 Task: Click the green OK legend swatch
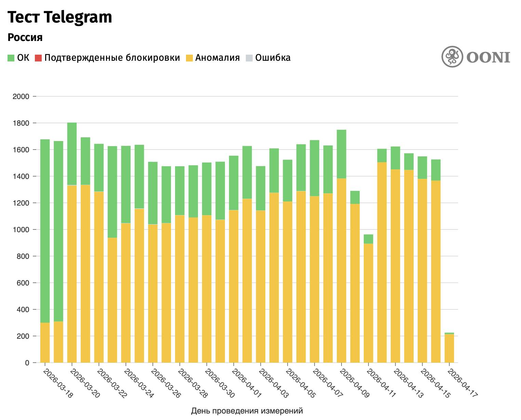tap(11, 58)
